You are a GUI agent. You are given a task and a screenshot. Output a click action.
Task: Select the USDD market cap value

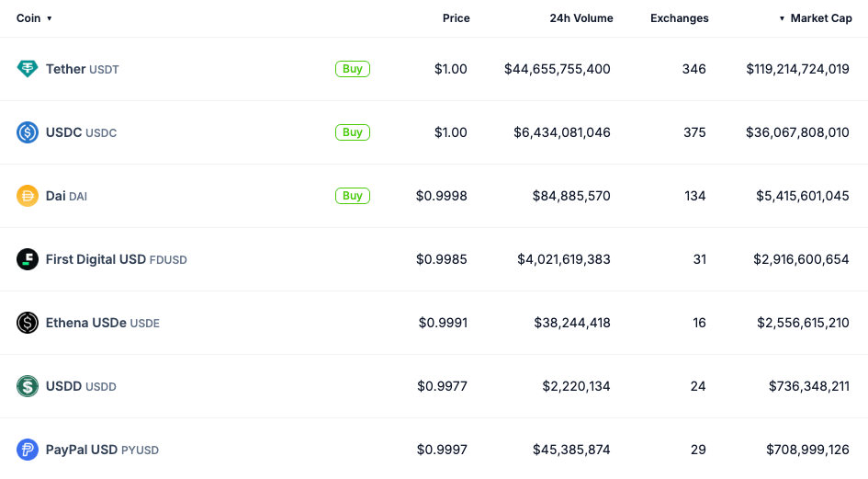click(x=809, y=386)
